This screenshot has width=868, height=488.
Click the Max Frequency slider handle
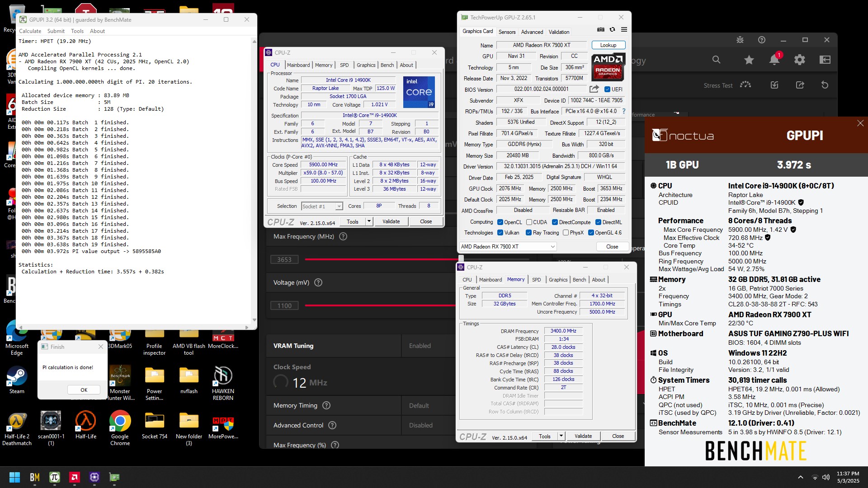461,259
